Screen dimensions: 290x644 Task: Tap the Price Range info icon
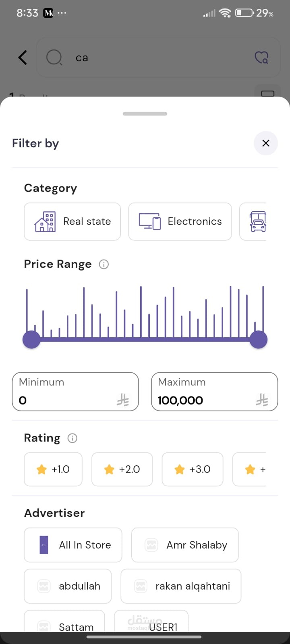pyautogui.click(x=104, y=264)
